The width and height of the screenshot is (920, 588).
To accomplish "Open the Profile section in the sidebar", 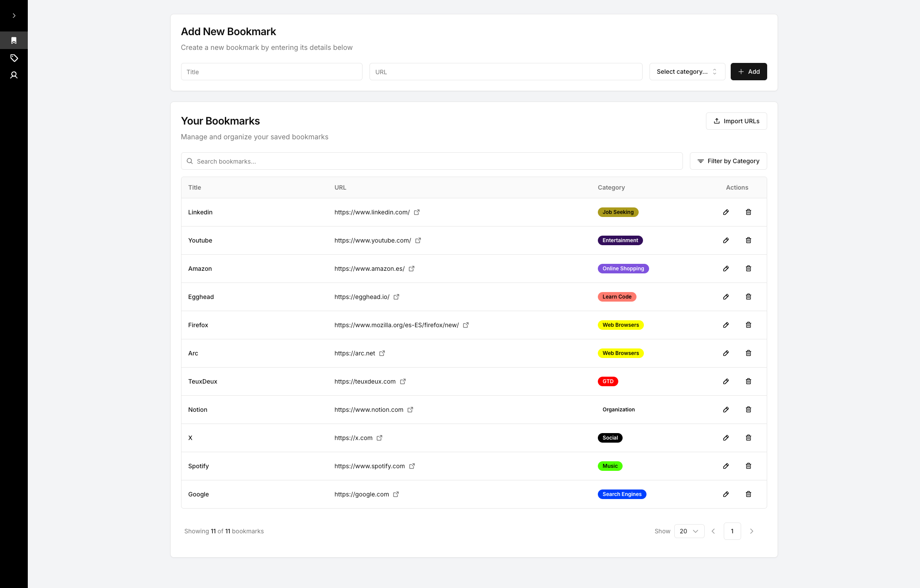I will click(x=14, y=75).
